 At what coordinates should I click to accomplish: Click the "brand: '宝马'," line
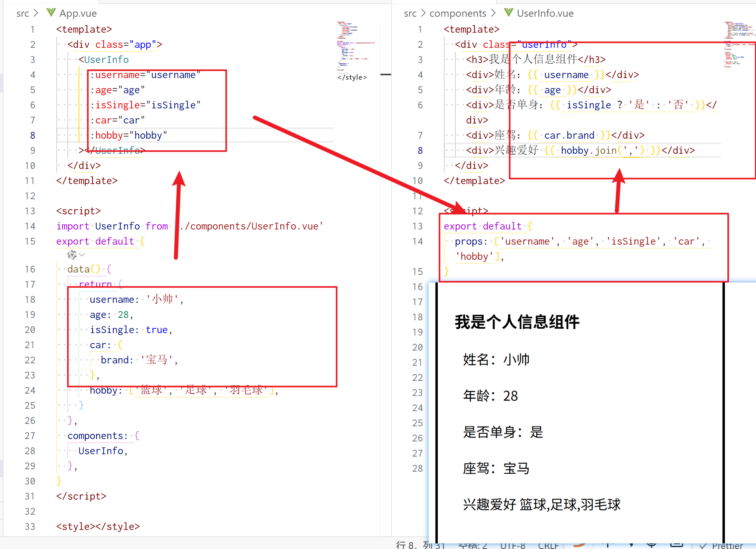click(x=140, y=360)
